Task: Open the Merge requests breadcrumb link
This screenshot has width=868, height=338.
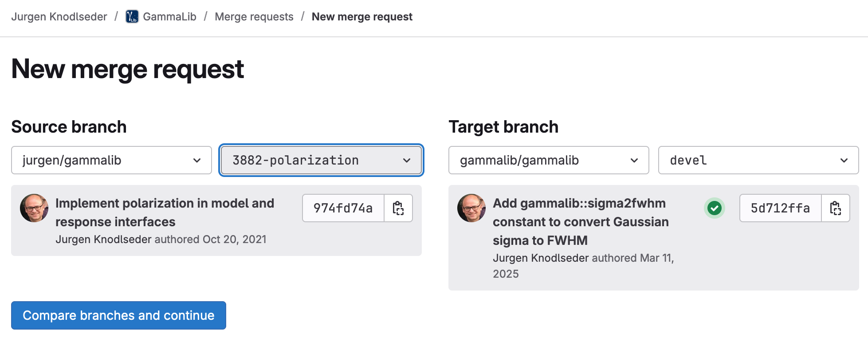Action: point(254,16)
